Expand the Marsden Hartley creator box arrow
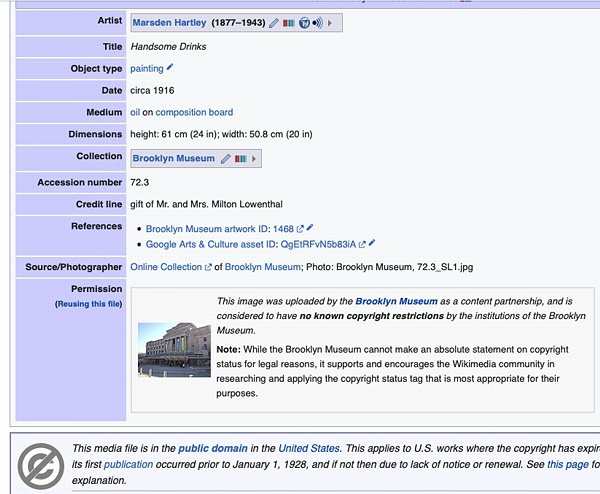The height and width of the screenshot is (494, 600). point(331,22)
